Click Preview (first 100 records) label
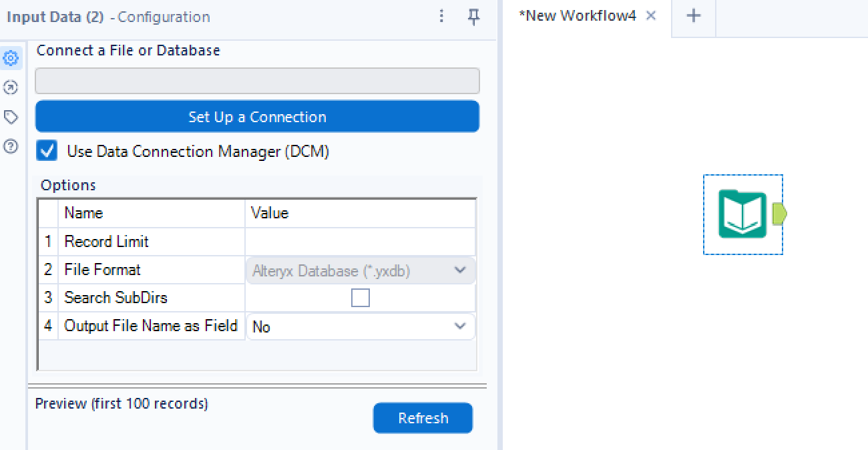 coord(122,403)
